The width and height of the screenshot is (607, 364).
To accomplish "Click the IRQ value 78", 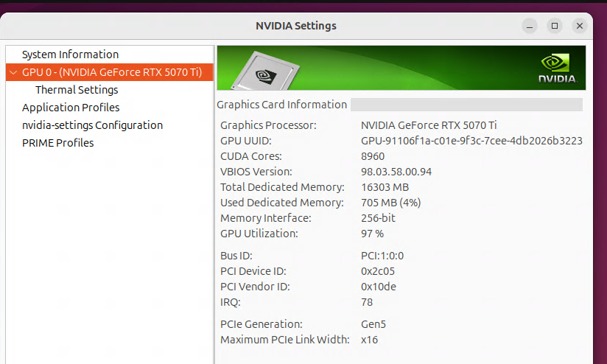I will coord(367,302).
